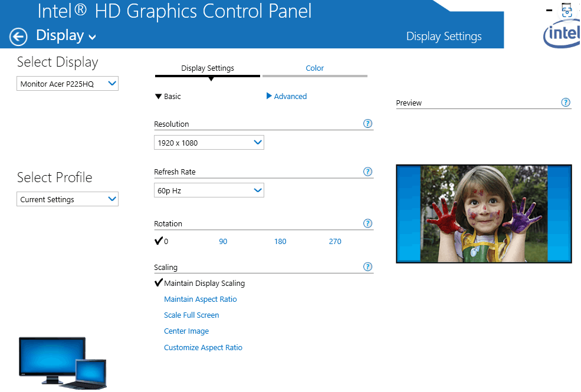This screenshot has height=392, width=581.
Task: Open the 1920 x 1080 resolution dropdown
Action: [209, 143]
